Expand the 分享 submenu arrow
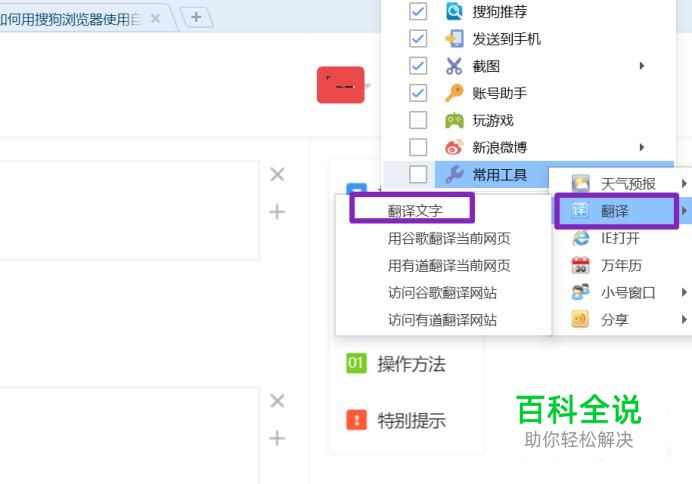Viewport: 692px width, 484px height. point(684,319)
